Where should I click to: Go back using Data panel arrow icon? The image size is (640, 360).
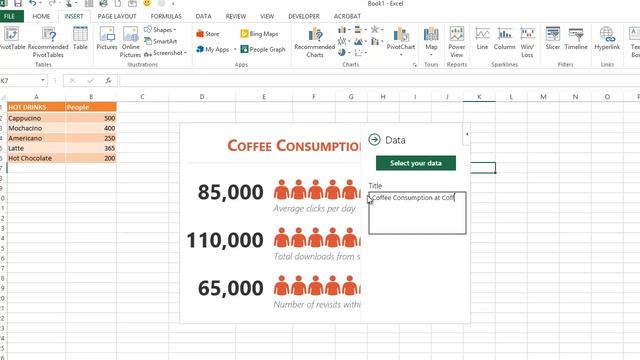[374, 140]
